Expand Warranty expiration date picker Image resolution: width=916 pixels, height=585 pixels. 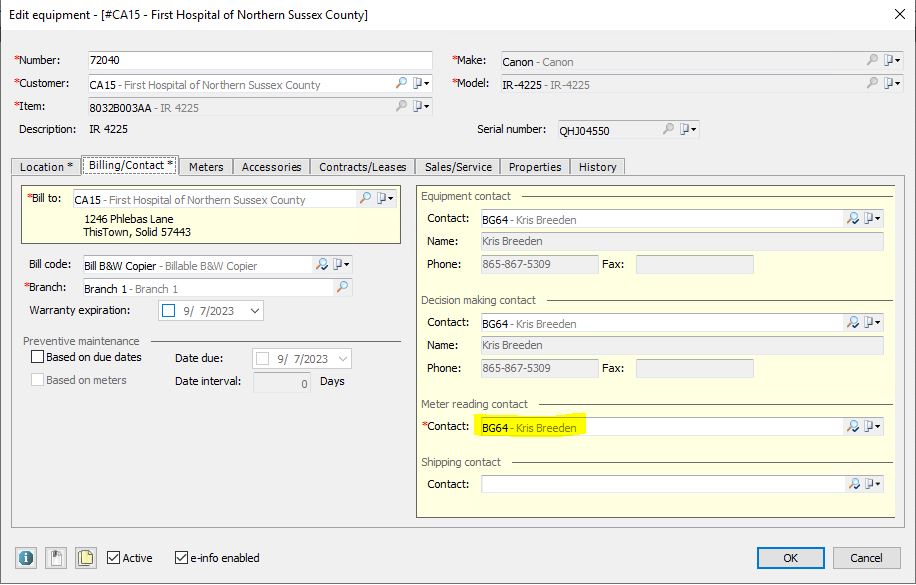pos(255,310)
